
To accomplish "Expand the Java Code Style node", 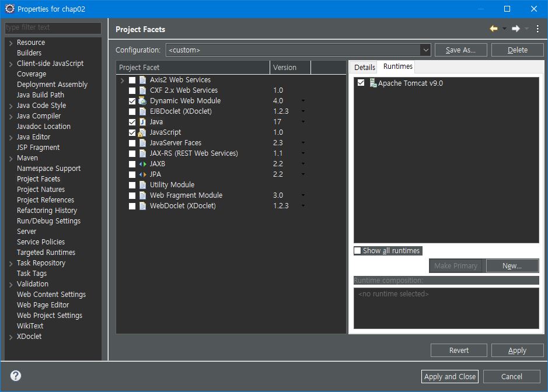I will pyautogui.click(x=11, y=106).
